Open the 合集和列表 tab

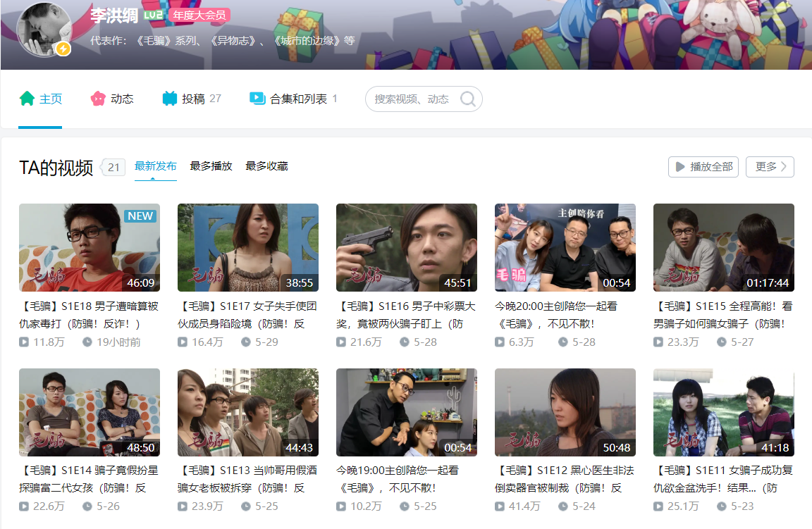(294, 99)
